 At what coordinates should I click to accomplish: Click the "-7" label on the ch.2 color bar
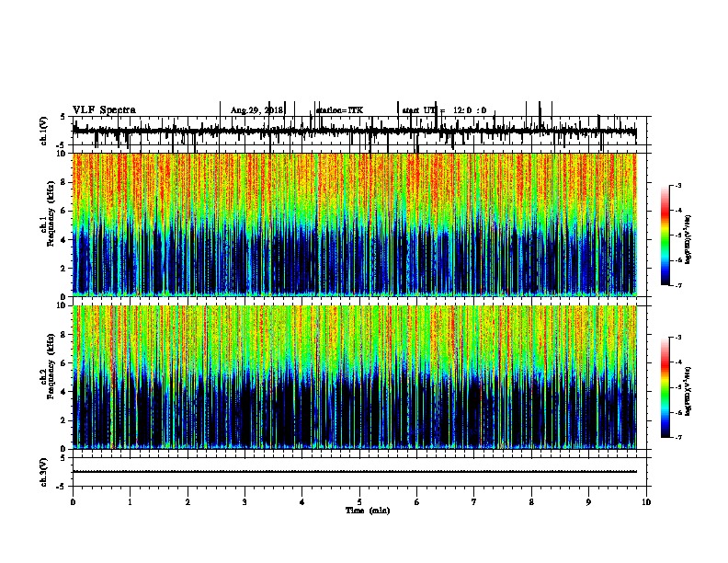pos(678,438)
